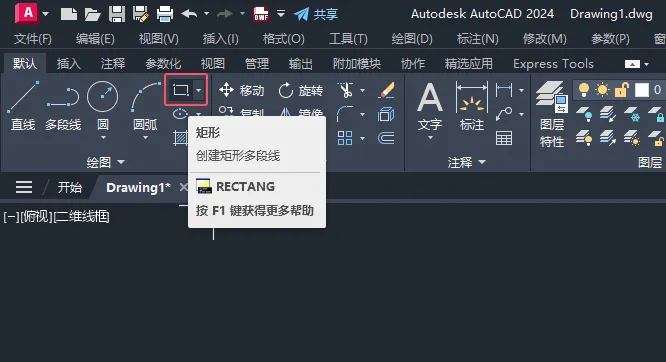The width and height of the screenshot is (666, 362).
Task: Switch to the 开始 file tab
Action: 70,187
